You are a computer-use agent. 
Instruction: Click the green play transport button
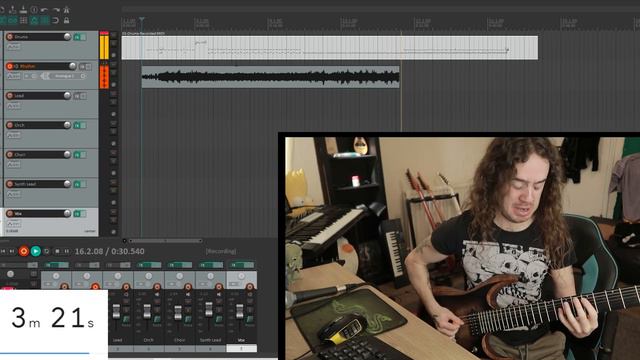[x=36, y=251]
